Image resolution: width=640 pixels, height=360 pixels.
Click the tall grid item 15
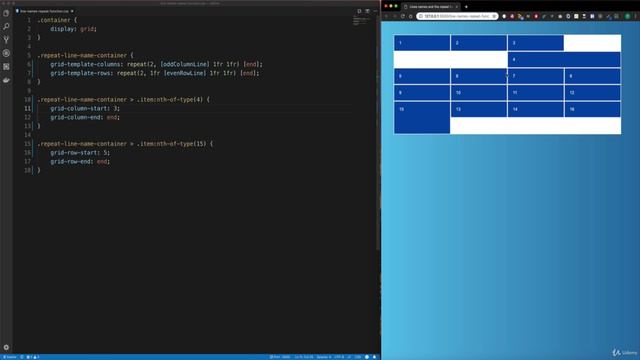point(422,118)
